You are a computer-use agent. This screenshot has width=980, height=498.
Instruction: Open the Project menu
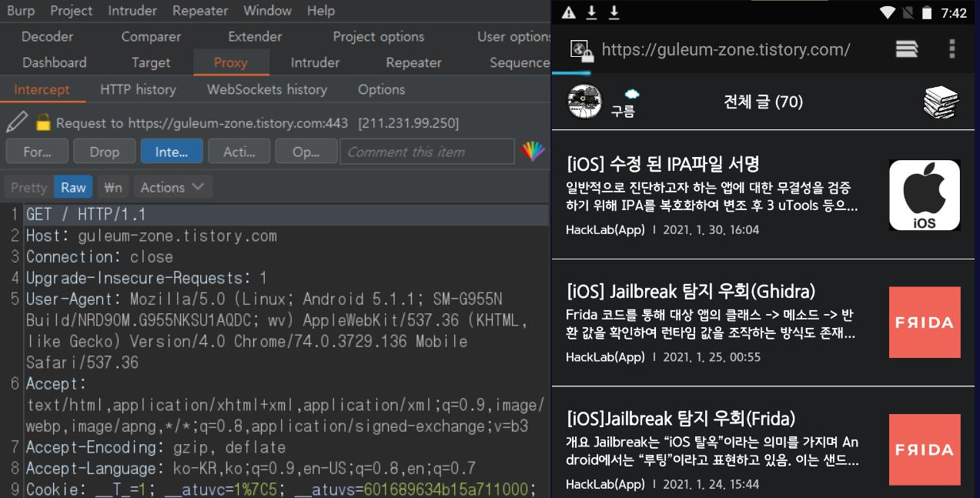(71, 11)
